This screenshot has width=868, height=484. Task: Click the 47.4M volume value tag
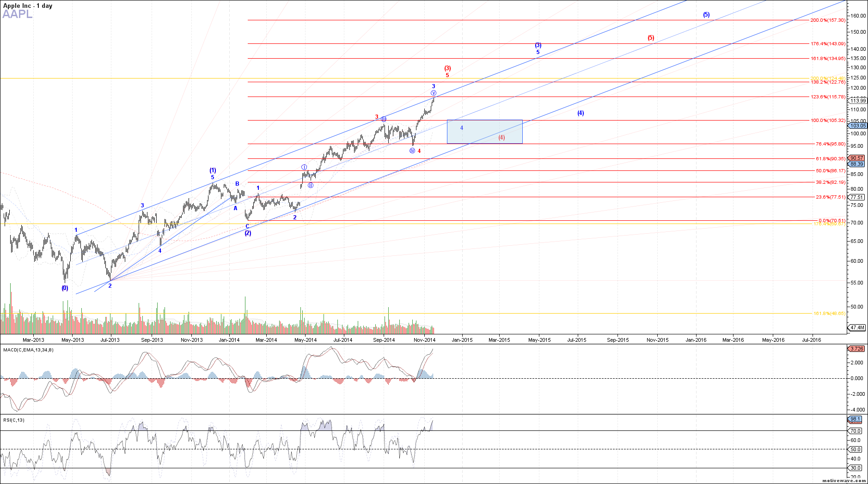click(857, 328)
